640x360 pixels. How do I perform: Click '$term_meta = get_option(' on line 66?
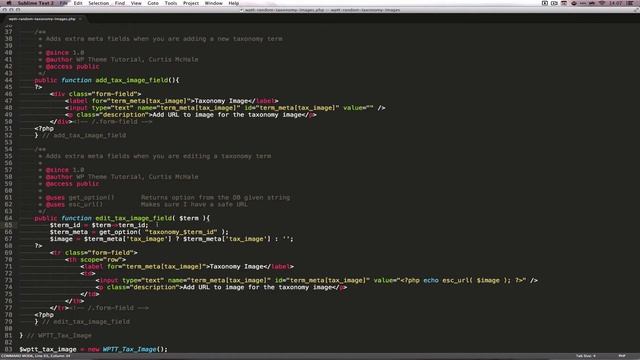coord(139,232)
